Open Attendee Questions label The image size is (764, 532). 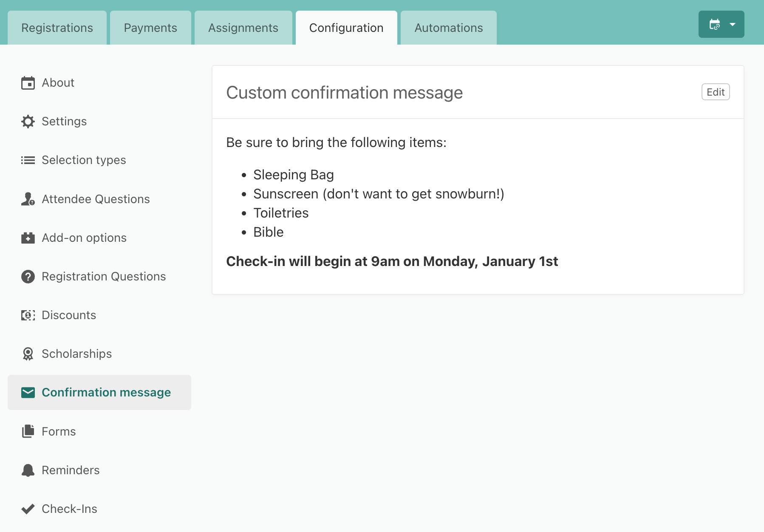pyautogui.click(x=96, y=199)
